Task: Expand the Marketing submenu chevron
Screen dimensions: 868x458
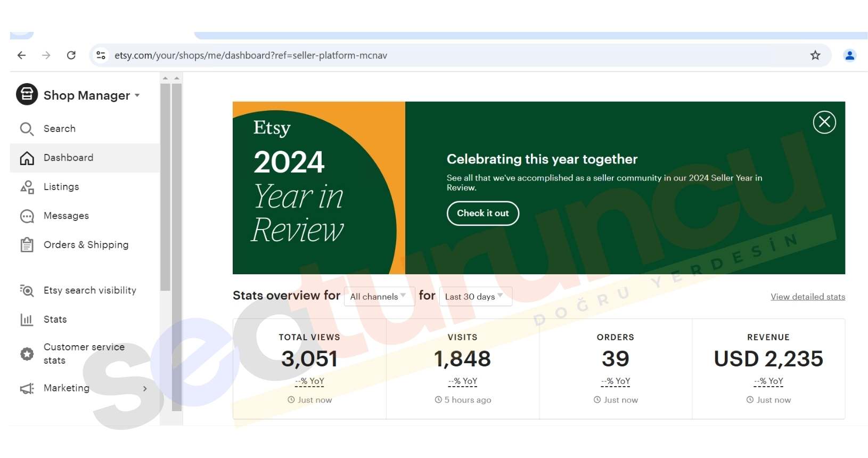Action: (x=145, y=389)
